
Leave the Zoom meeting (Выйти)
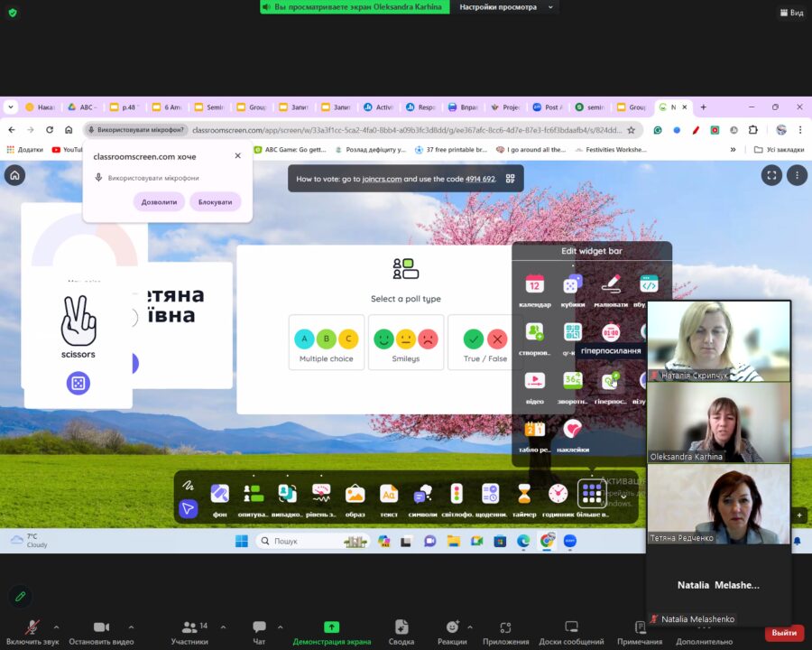(x=784, y=633)
